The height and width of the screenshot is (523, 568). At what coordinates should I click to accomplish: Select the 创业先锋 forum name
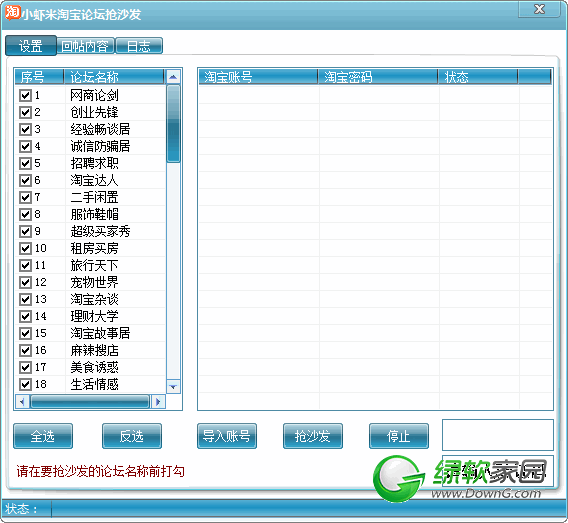94,113
